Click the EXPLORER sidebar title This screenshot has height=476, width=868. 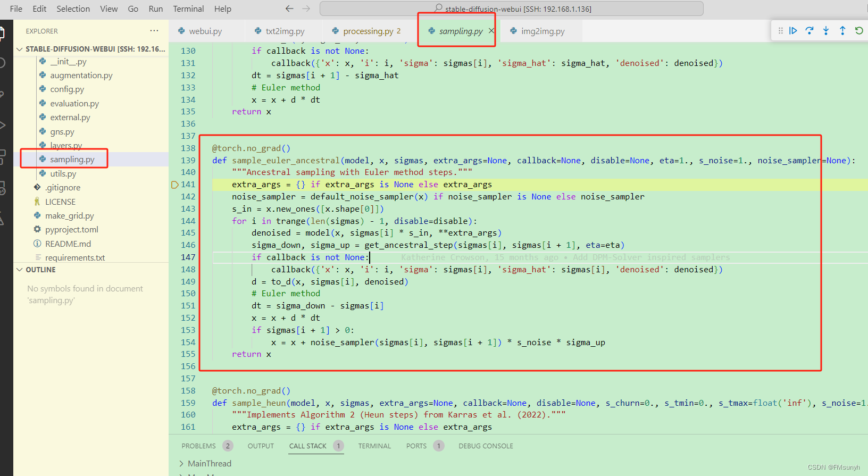click(x=42, y=31)
